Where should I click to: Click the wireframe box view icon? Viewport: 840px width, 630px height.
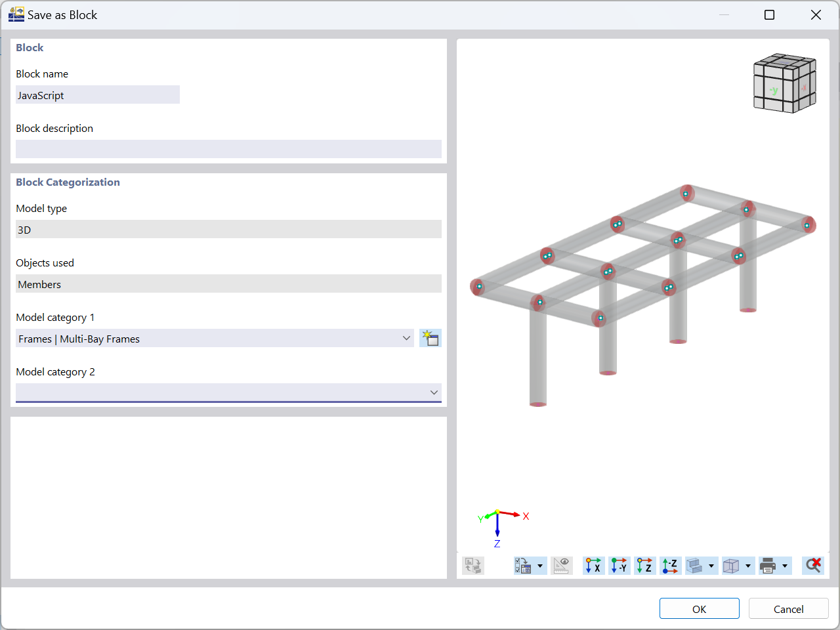pos(731,566)
